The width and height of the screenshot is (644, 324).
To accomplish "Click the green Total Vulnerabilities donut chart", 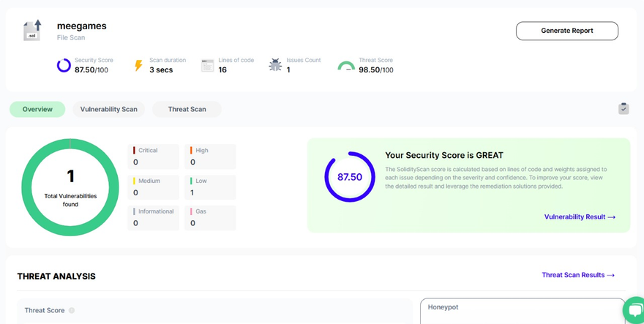I will 70,187.
